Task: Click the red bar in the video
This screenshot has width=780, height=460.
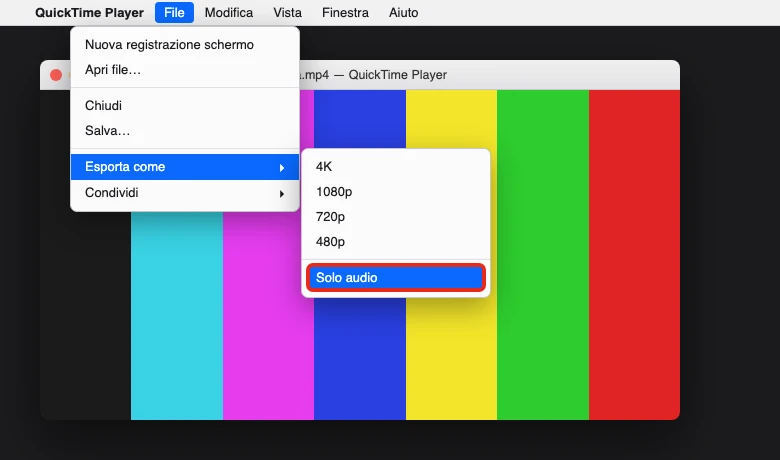Action: click(634, 255)
